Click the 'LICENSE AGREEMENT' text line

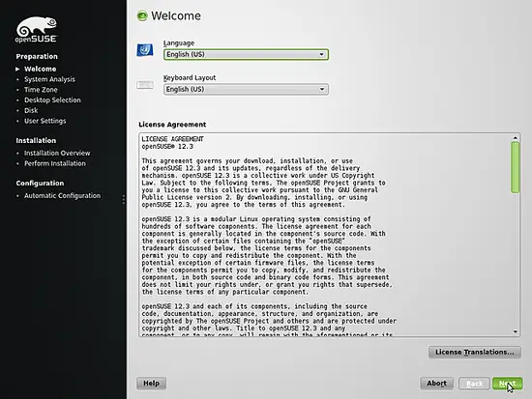point(172,139)
